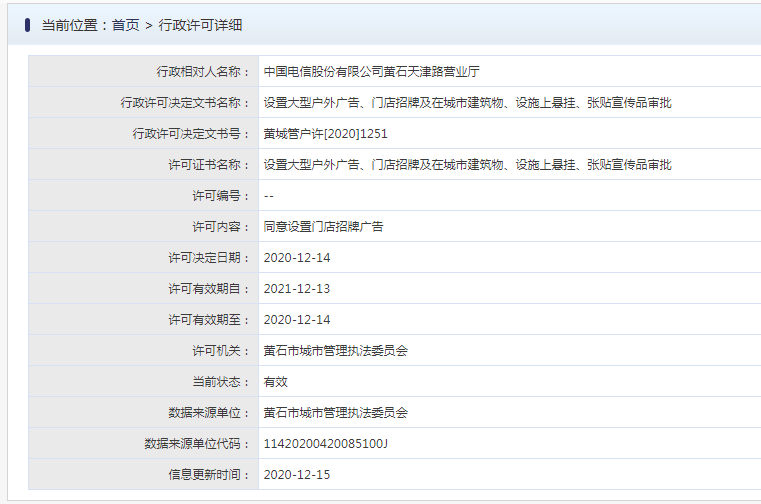The image size is (761, 504).
Task: Click the 行政许可决定文书名称 value text
Action: pos(467,103)
